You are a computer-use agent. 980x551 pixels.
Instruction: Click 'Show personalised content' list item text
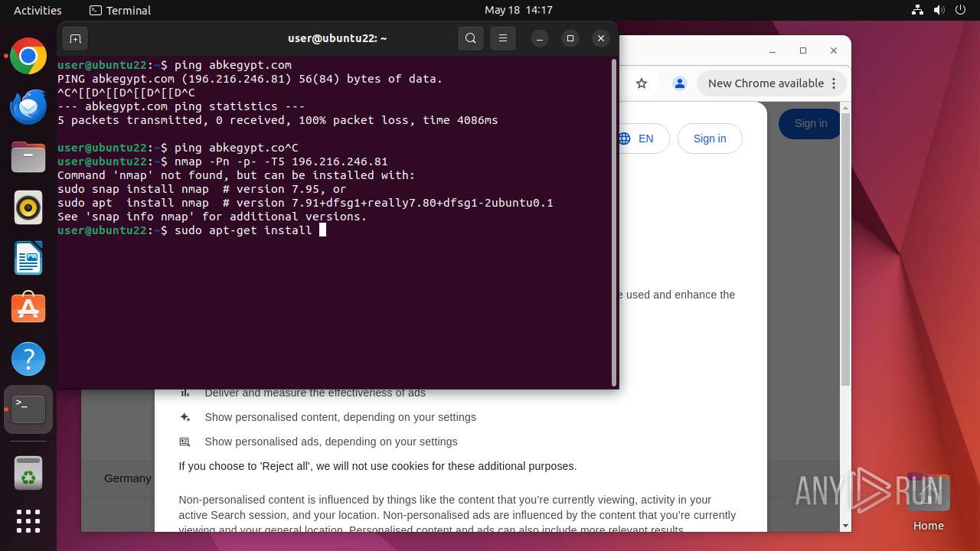click(x=340, y=417)
